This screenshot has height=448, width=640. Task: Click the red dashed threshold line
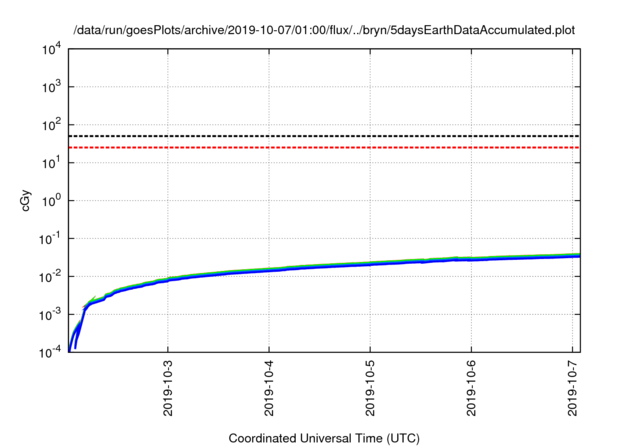(324, 147)
